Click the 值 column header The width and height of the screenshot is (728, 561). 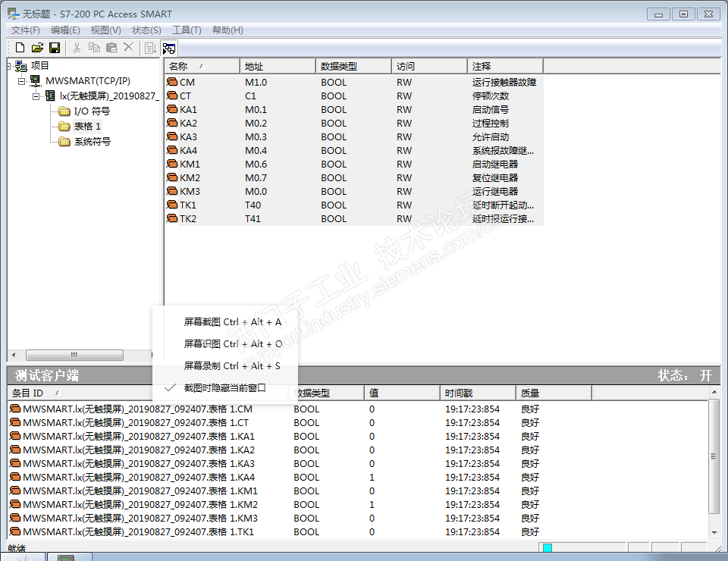[402, 393]
